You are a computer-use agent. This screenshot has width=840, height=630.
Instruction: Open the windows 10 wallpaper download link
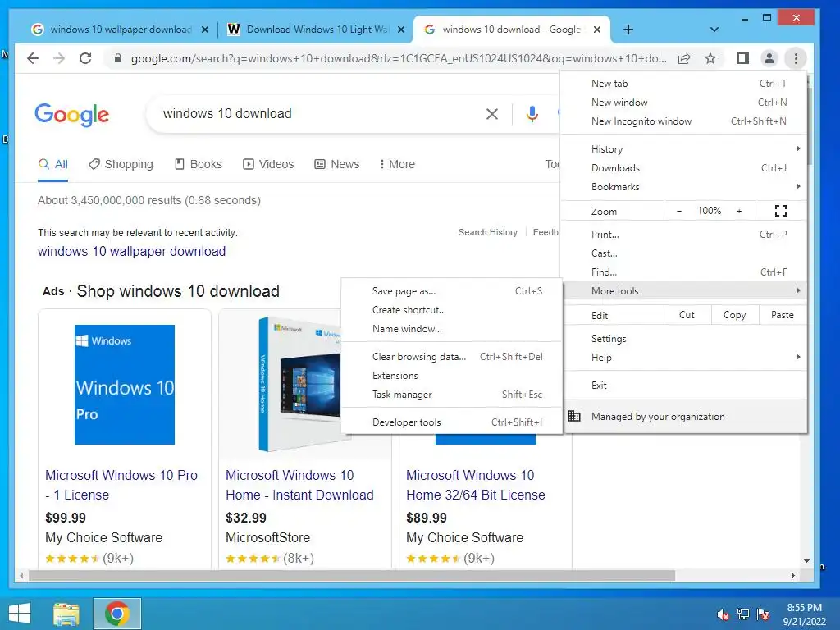click(x=132, y=251)
